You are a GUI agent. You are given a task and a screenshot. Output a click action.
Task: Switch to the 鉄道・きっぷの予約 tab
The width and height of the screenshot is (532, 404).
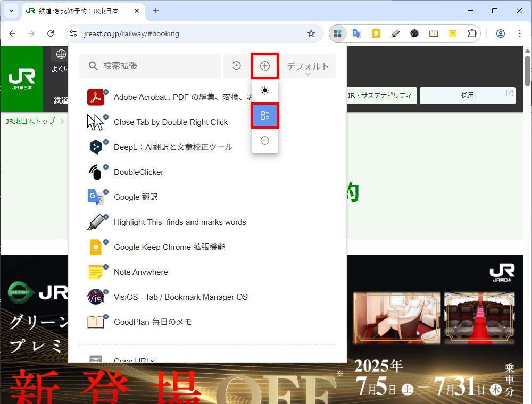(78, 11)
